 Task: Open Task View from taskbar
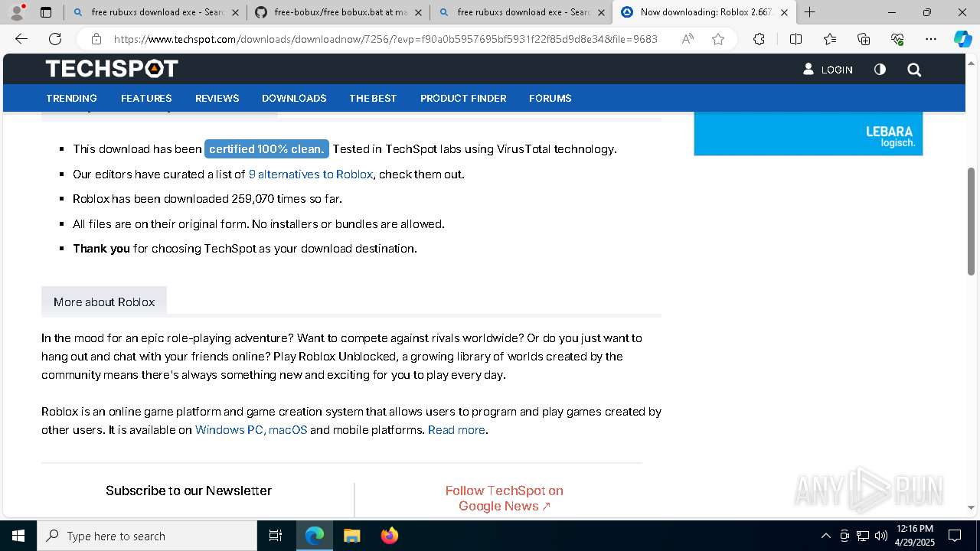[276, 536]
